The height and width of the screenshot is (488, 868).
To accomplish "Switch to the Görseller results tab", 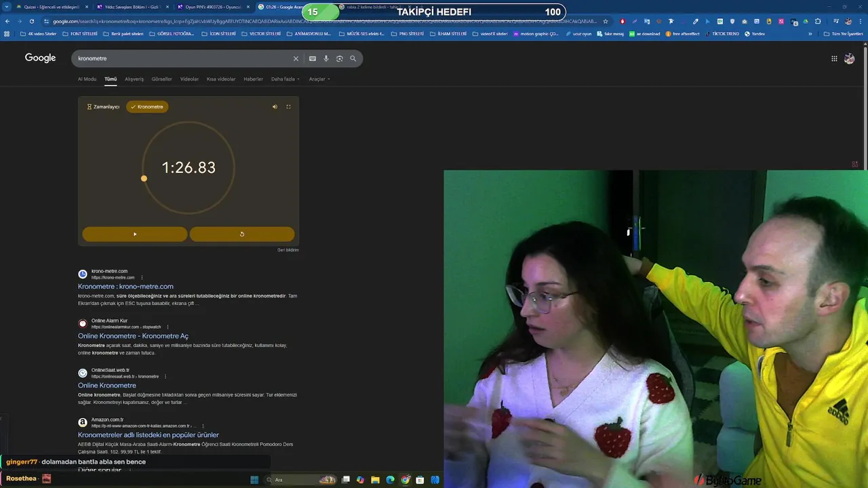I will 162,79.
